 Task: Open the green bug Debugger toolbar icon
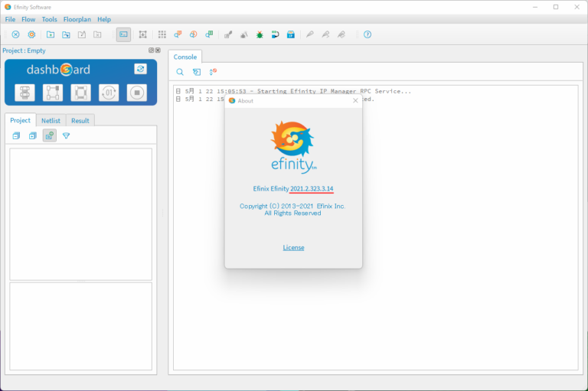point(260,34)
